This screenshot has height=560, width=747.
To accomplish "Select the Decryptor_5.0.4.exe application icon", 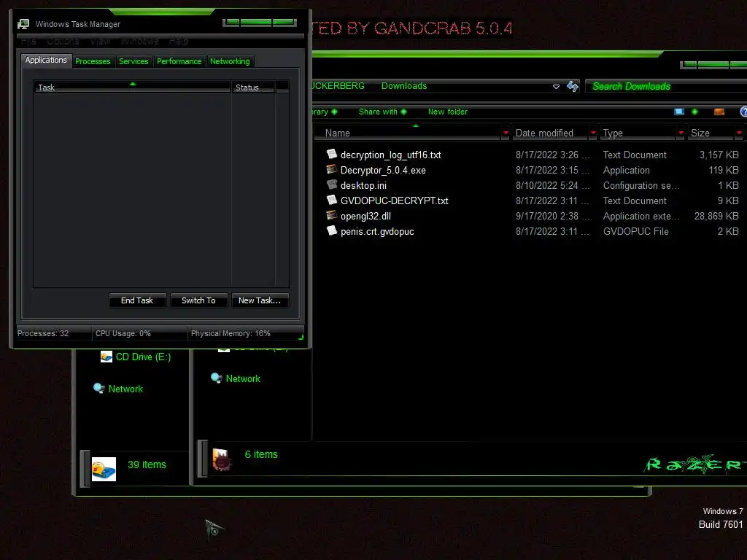I will click(x=332, y=169).
